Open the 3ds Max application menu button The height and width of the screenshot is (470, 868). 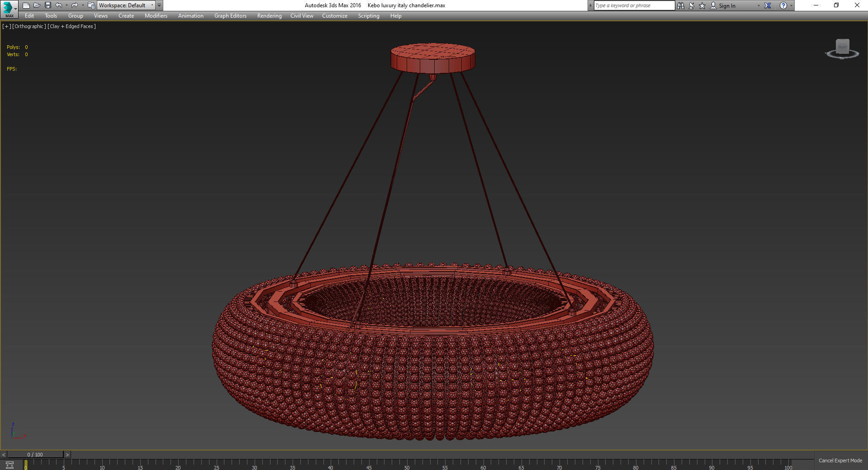(x=9, y=9)
